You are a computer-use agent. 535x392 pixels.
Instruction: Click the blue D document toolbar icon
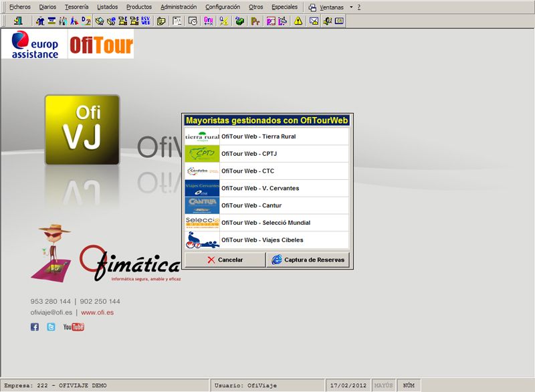click(86, 21)
